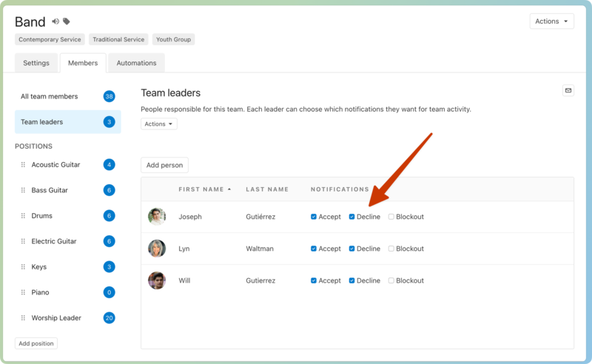592x364 pixels.
Task: Click the 20 count badge for Worship Leader
Action: pyautogui.click(x=109, y=318)
